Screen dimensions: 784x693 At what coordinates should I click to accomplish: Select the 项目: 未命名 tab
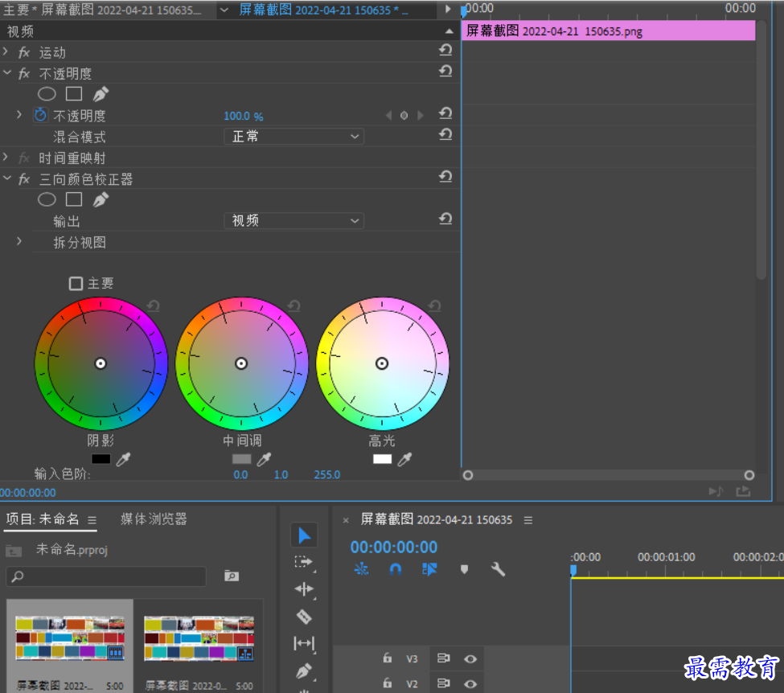[x=43, y=519]
